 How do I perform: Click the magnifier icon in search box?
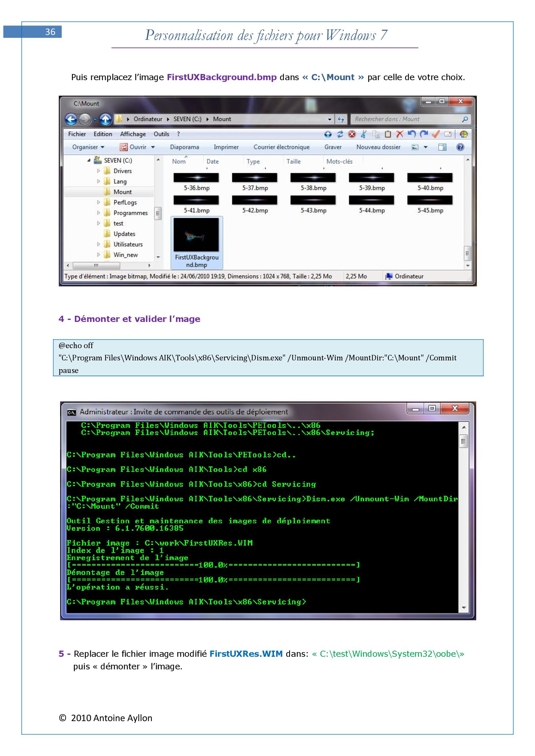click(465, 119)
